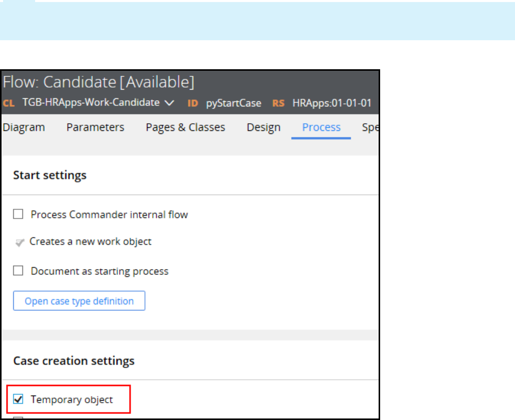Uncheck the Temporary object checkbox
Viewport: 515px width, 420px height.
pyautogui.click(x=18, y=400)
